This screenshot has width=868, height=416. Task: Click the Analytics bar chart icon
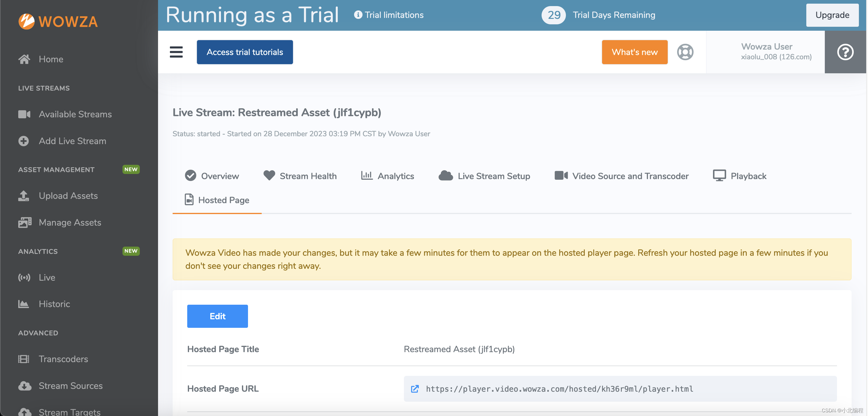[x=367, y=176]
